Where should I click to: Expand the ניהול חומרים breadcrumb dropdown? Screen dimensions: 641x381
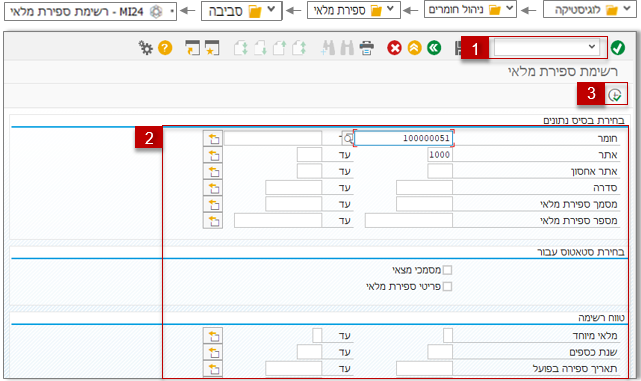click(509, 9)
